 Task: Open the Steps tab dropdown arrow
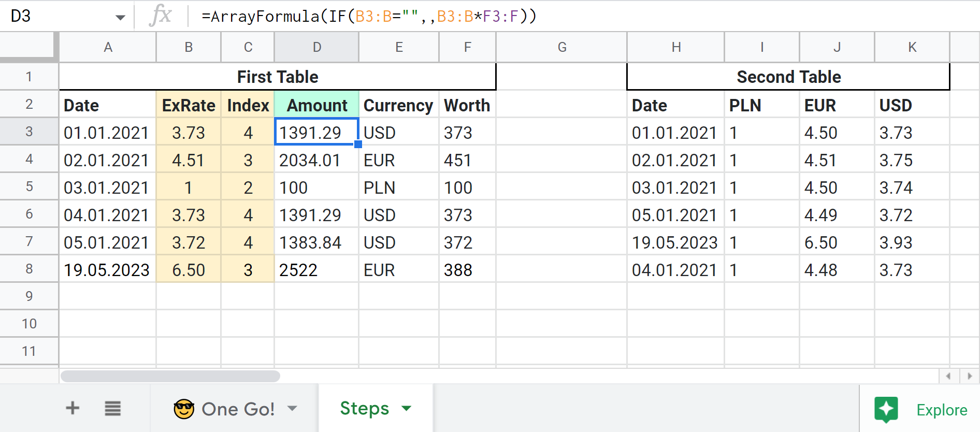point(407,409)
